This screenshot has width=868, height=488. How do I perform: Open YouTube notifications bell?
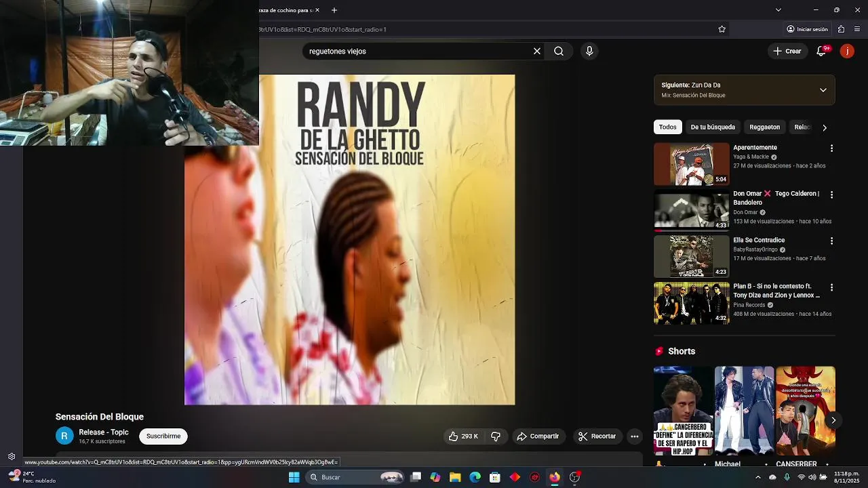[821, 51]
